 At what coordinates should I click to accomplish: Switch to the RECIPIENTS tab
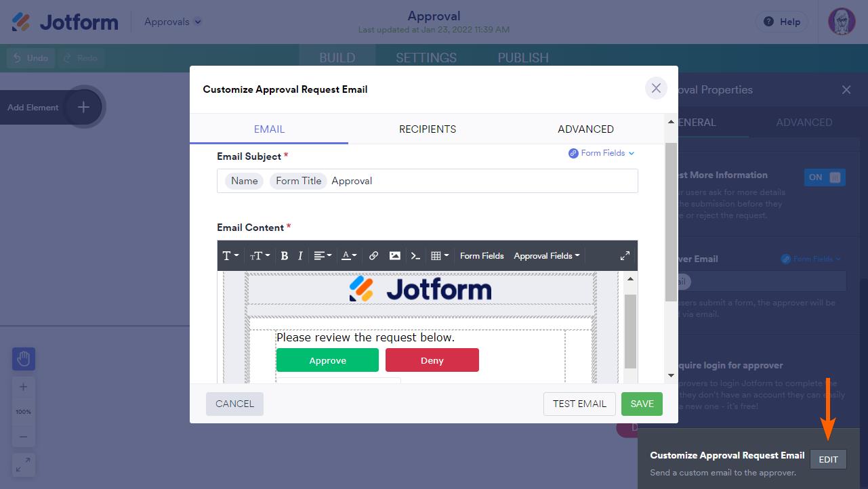(x=428, y=129)
